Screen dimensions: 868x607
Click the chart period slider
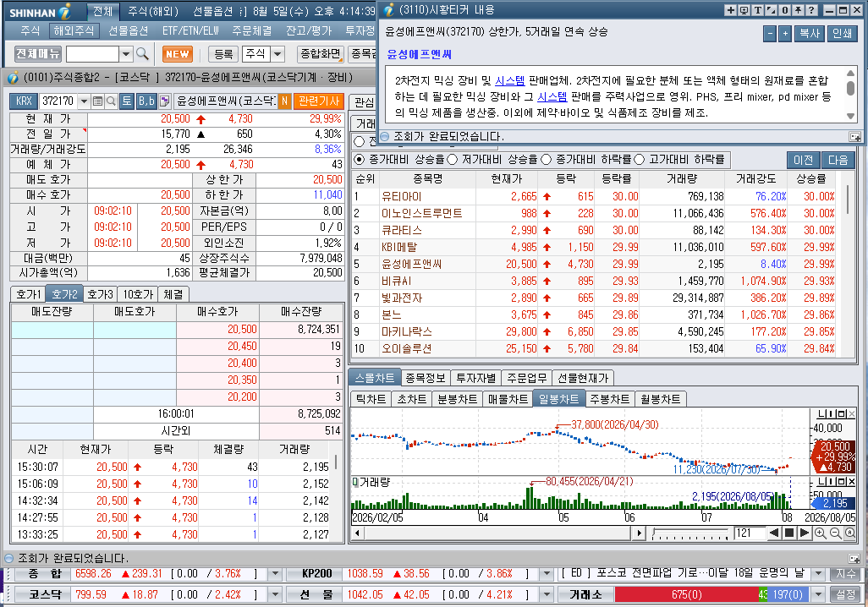pyautogui.click(x=689, y=533)
